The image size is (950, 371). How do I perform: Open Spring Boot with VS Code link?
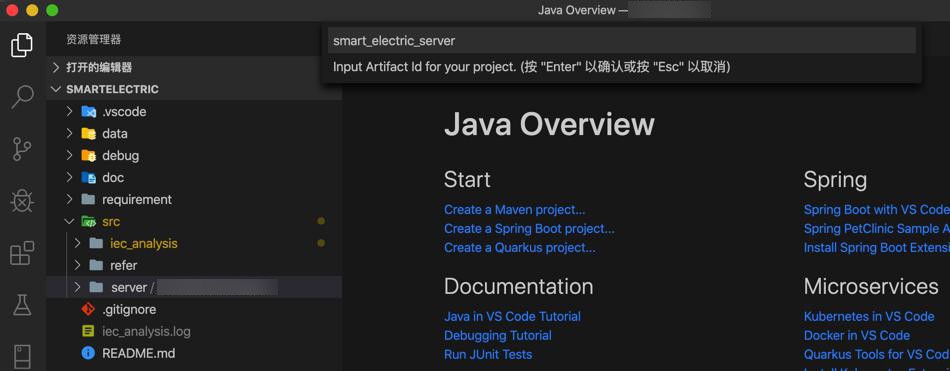(876, 210)
